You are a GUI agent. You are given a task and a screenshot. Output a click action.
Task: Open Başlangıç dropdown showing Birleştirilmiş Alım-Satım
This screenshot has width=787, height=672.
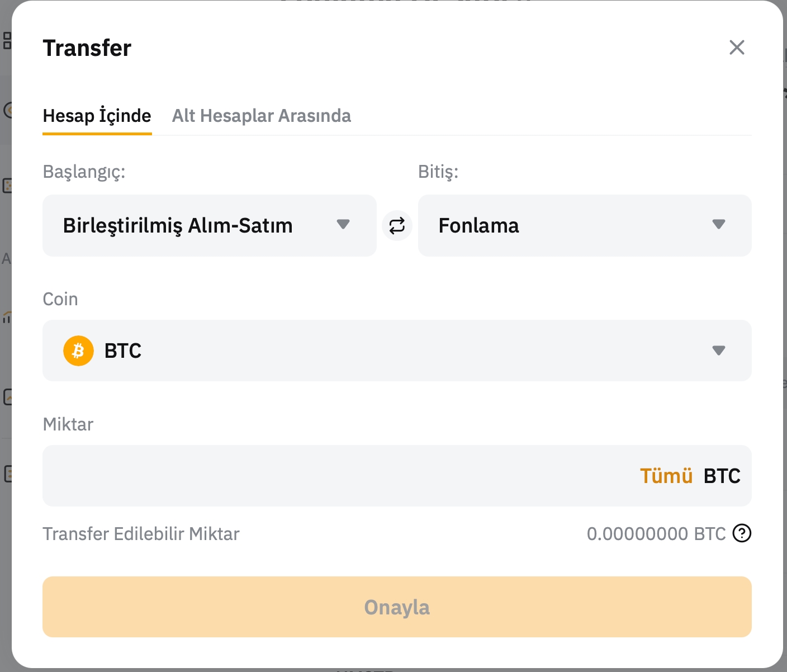pyautogui.click(x=190, y=226)
